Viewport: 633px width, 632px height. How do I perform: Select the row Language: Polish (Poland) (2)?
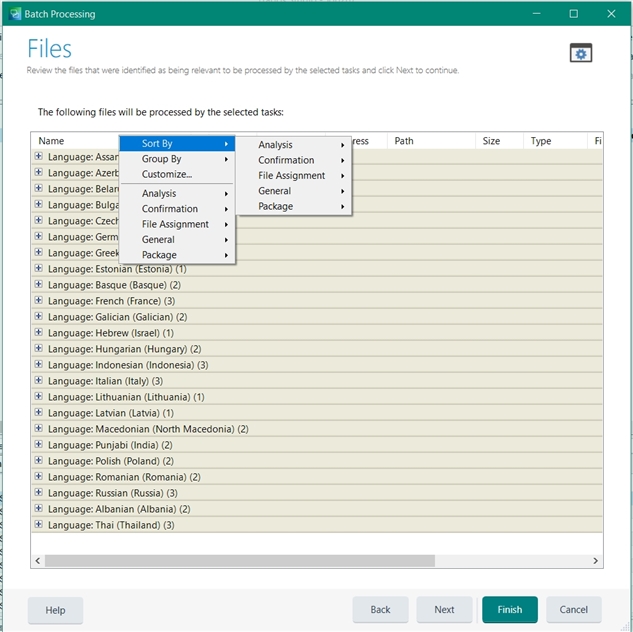tap(317, 461)
